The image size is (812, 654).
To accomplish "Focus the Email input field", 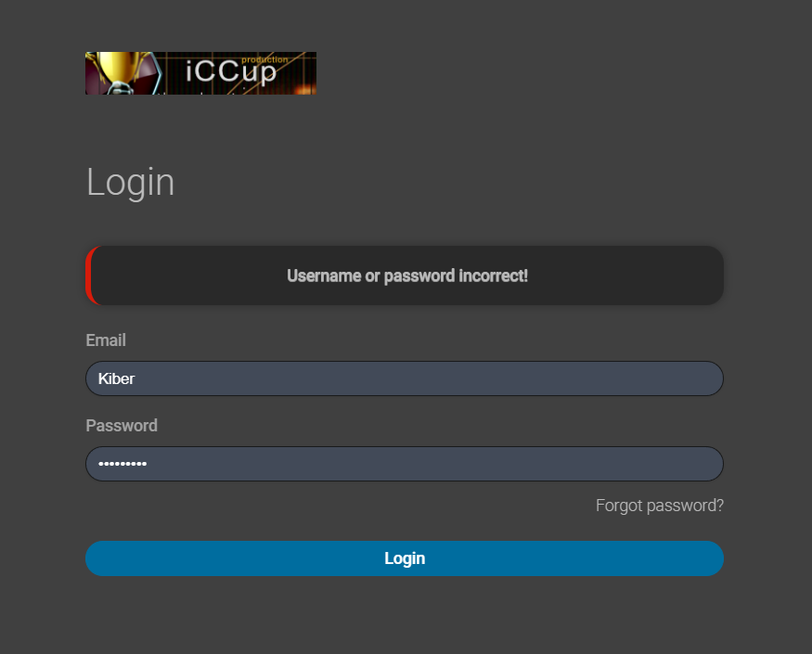I will [x=405, y=378].
